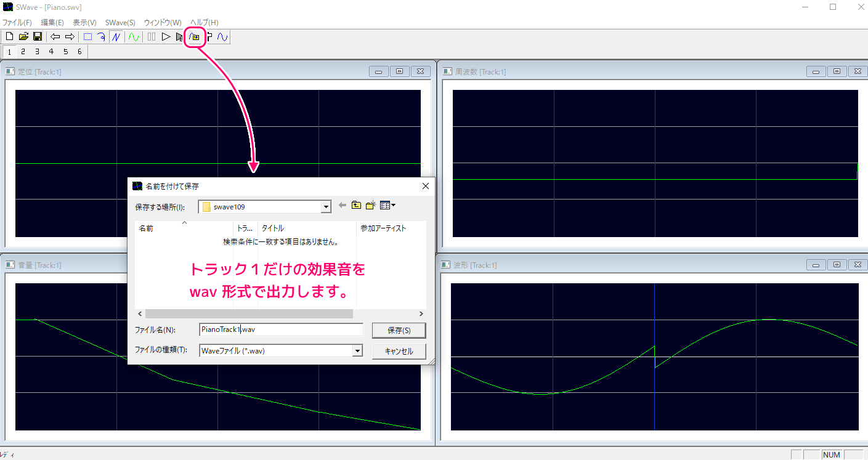Click the NUM indicator in status bar
This screenshot has width=868, height=460.
831,454
